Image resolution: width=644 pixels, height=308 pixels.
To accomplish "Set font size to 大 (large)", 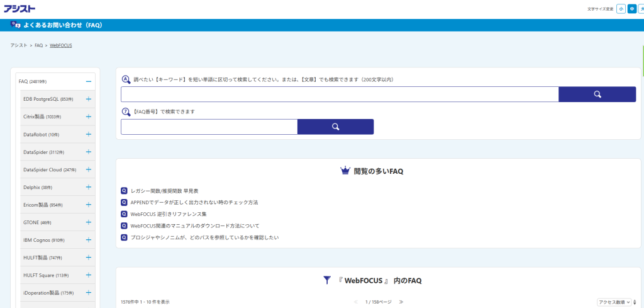I will tap(641, 9).
